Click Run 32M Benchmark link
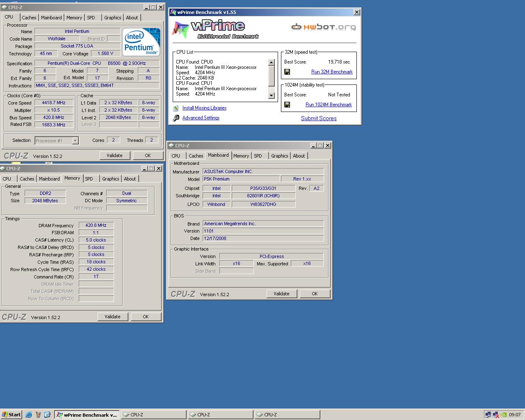 click(x=332, y=72)
